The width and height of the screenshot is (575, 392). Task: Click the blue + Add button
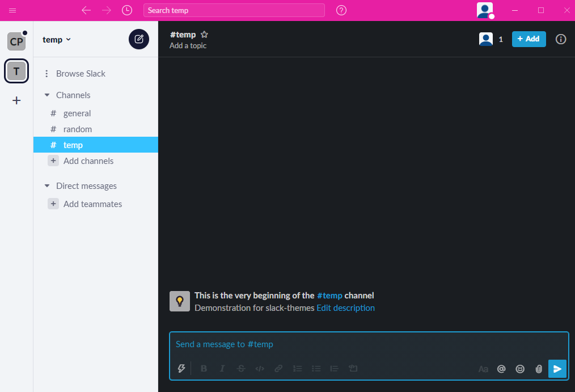[x=529, y=39]
